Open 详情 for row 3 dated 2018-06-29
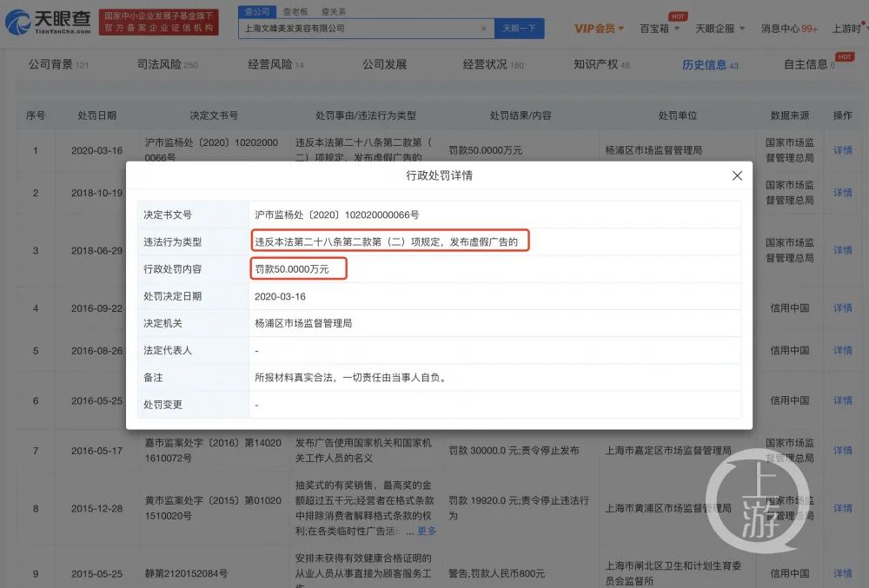Image resolution: width=869 pixels, height=588 pixels. coord(842,250)
